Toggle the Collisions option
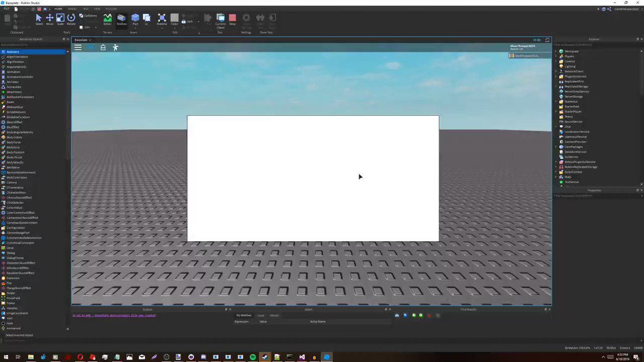Viewport: 644px width, 362px height. (x=88, y=16)
